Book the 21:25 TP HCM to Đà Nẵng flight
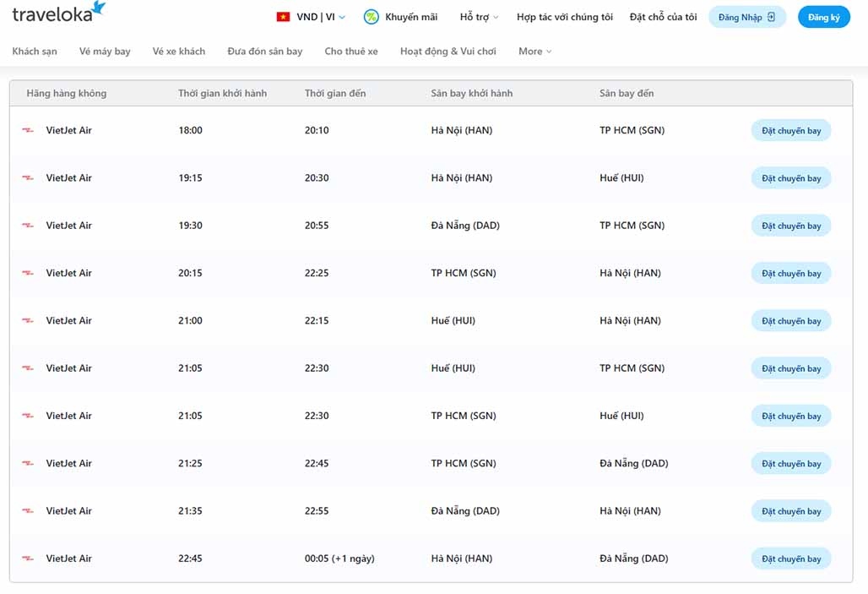The image size is (868, 594). [791, 464]
